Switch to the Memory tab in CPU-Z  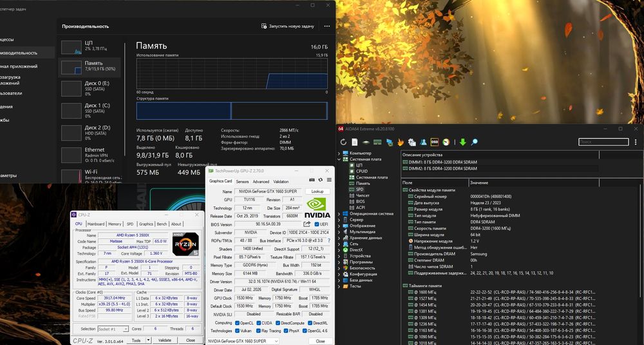point(115,224)
